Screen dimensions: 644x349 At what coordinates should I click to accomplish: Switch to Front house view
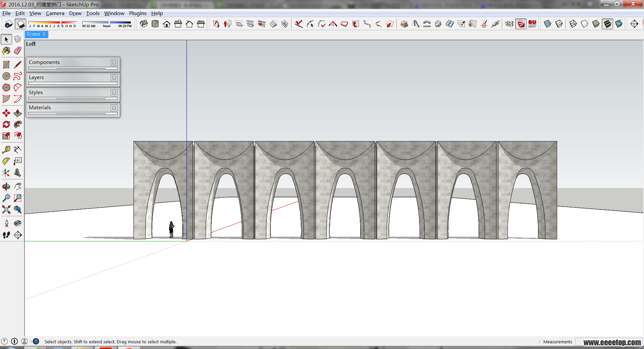click(167, 24)
